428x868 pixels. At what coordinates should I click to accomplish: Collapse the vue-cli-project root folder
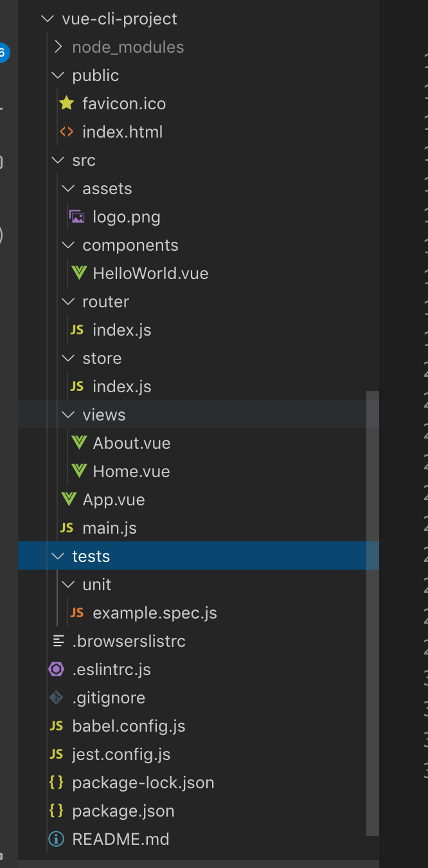coord(48,19)
